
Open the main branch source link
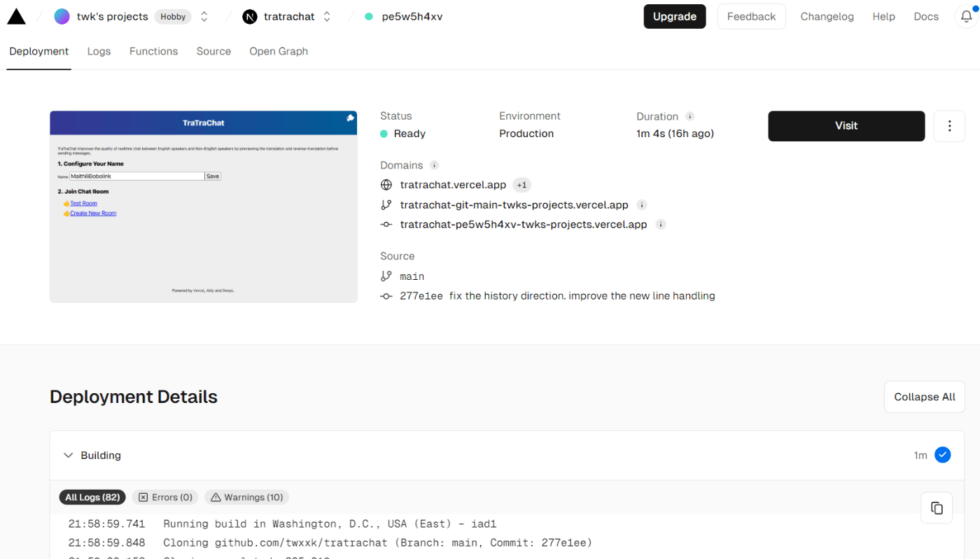[x=412, y=276]
